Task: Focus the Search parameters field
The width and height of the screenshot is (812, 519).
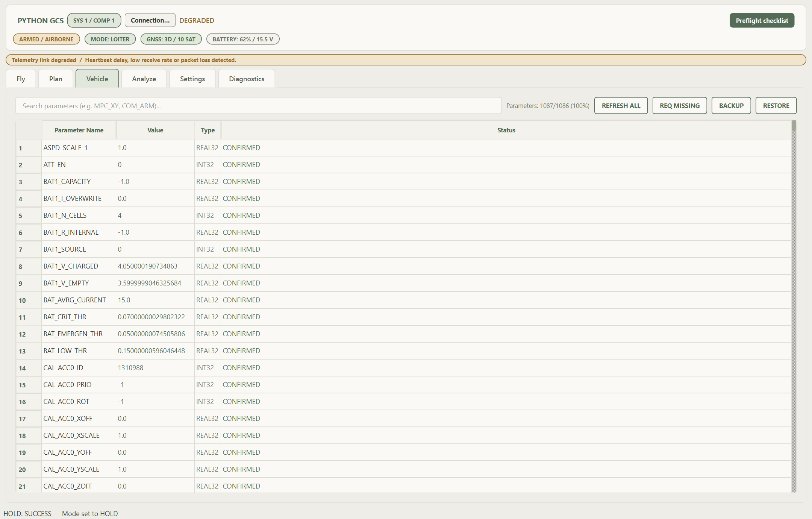Action: point(258,106)
